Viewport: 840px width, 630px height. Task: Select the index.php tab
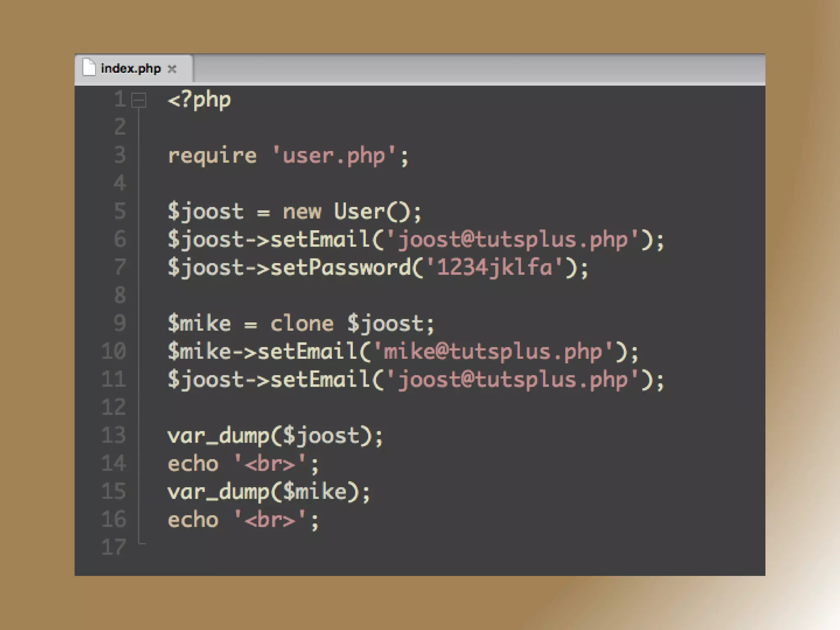coord(130,68)
